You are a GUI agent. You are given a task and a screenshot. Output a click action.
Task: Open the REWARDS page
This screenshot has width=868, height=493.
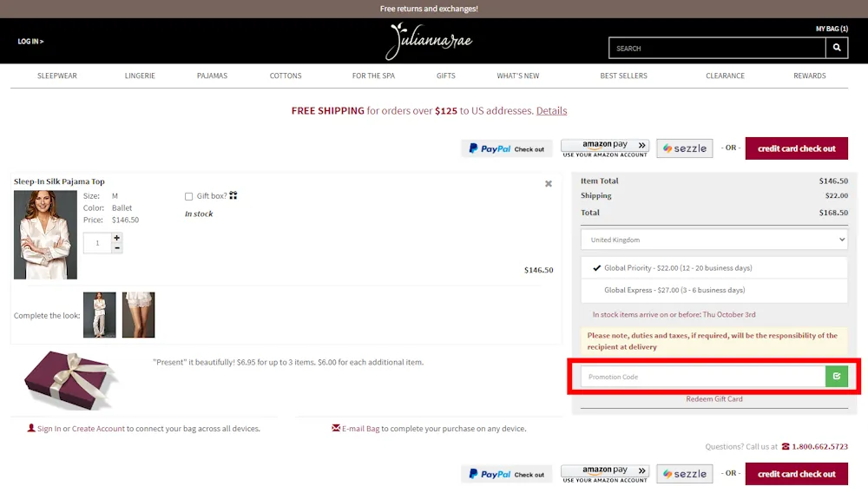pos(809,76)
